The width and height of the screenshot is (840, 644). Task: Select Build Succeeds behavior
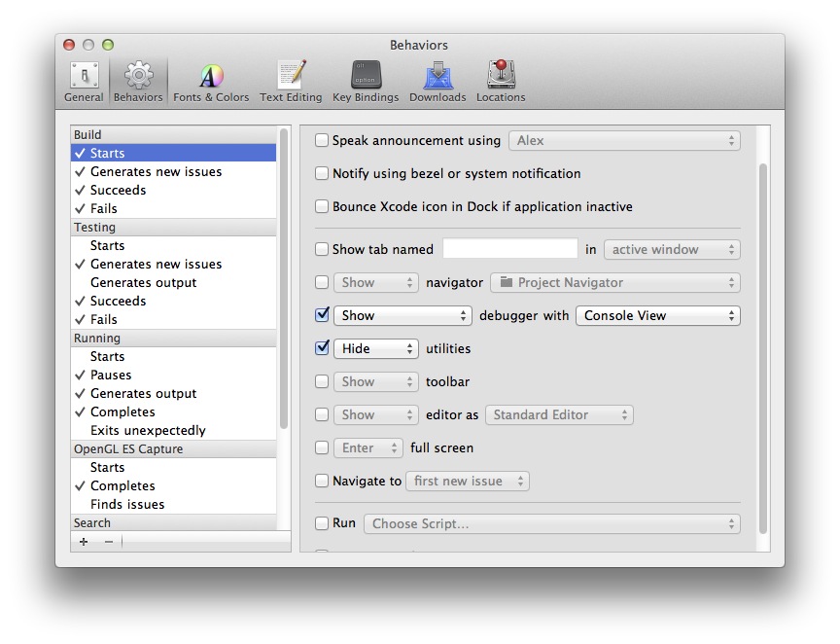click(x=174, y=190)
